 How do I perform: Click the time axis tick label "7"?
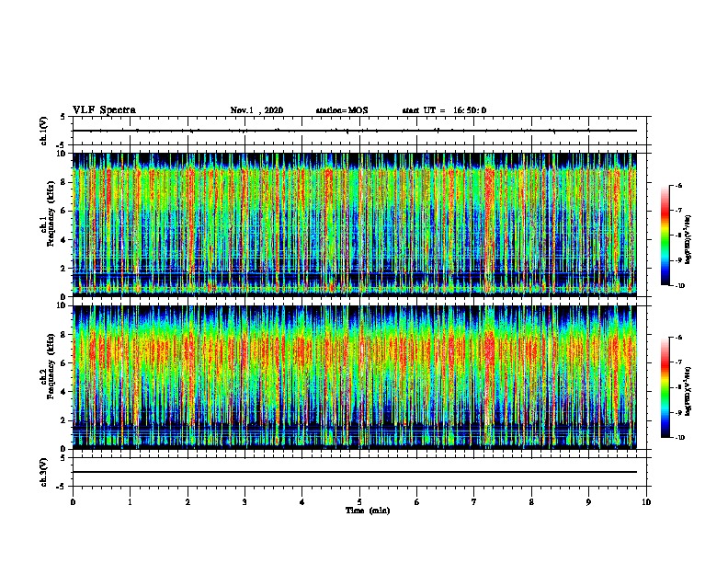[474, 502]
